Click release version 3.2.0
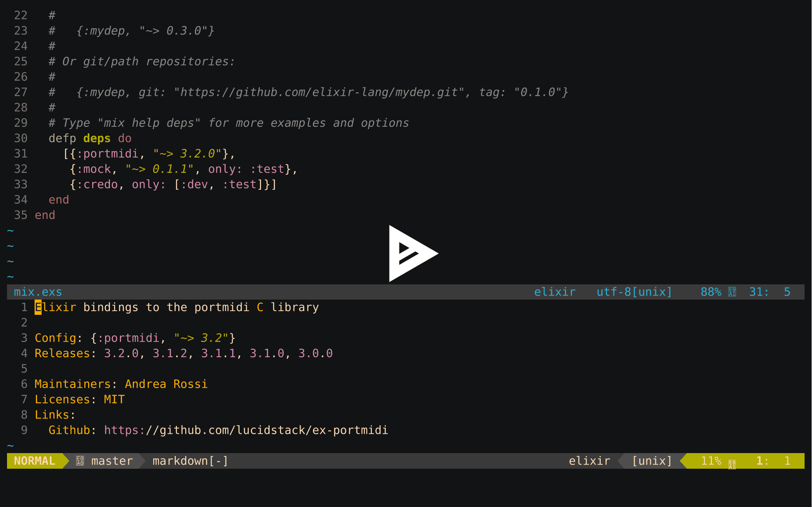Viewport: 812px width, 507px height. click(x=121, y=353)
